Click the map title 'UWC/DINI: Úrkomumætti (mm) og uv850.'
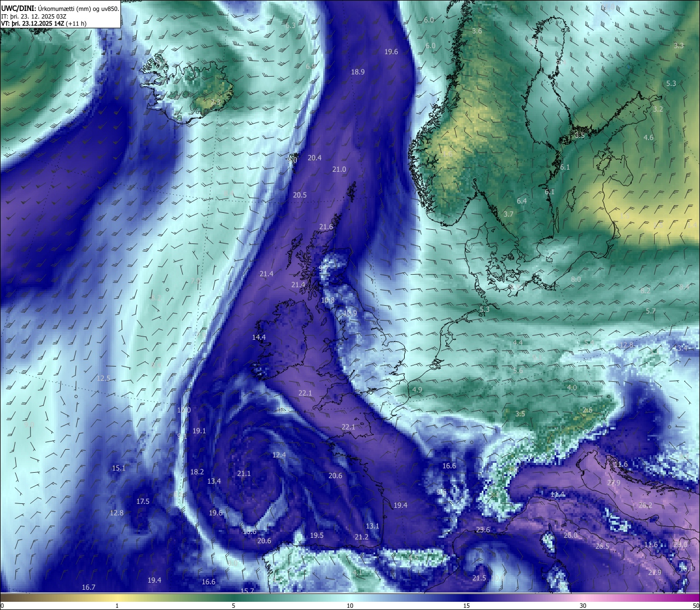Screen dimensions: 700x610 60,9
